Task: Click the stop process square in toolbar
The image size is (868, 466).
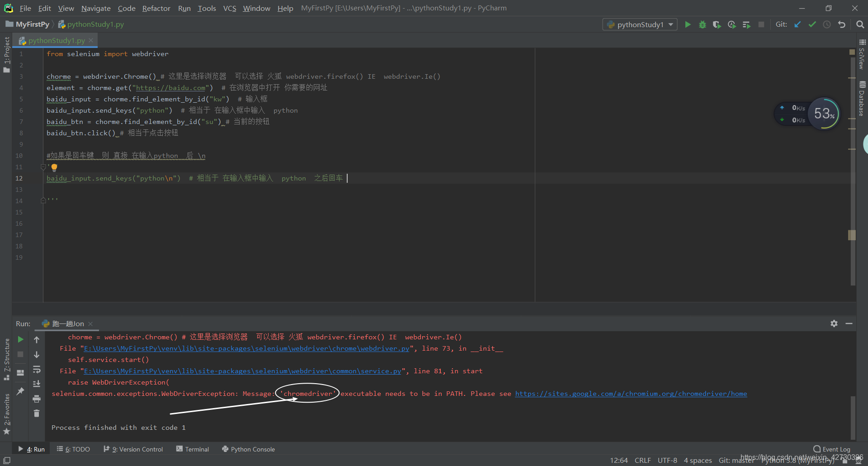Action: coord(761,24)
